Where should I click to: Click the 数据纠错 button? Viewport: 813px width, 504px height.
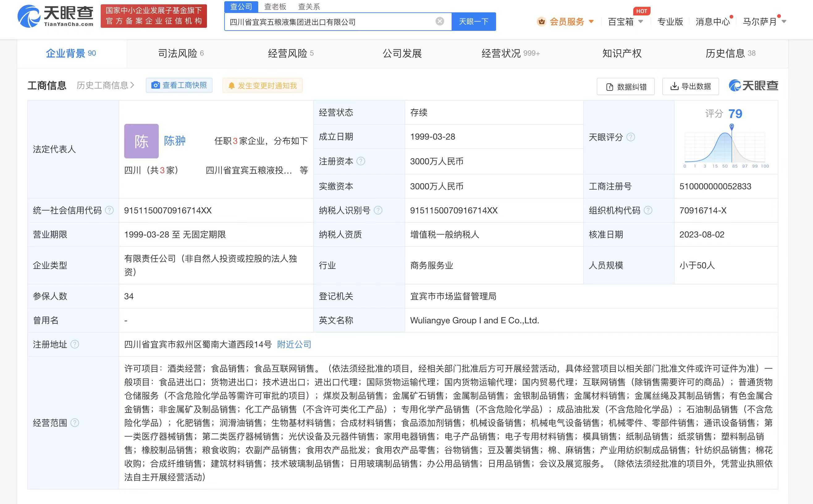(x=626, y=87)
